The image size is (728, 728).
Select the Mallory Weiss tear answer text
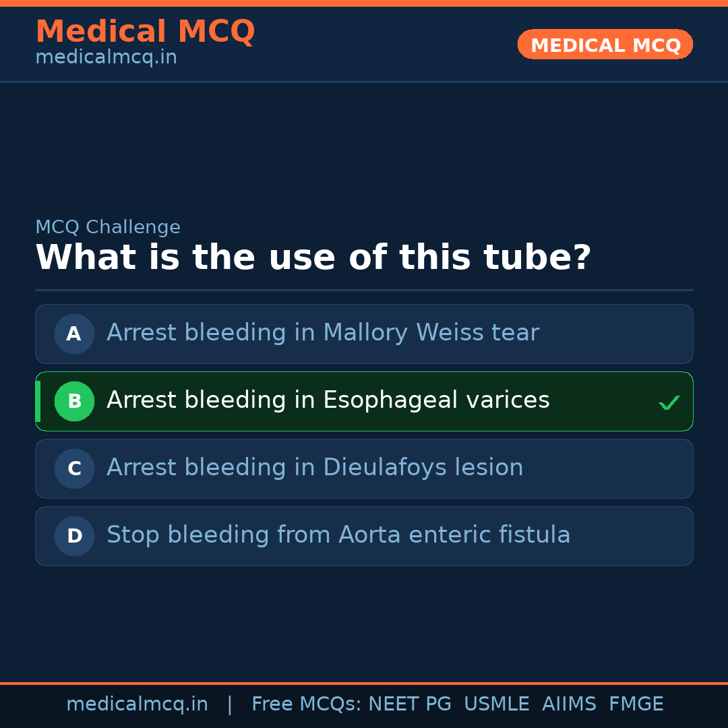pyautogui.click(x=322, y=333)
